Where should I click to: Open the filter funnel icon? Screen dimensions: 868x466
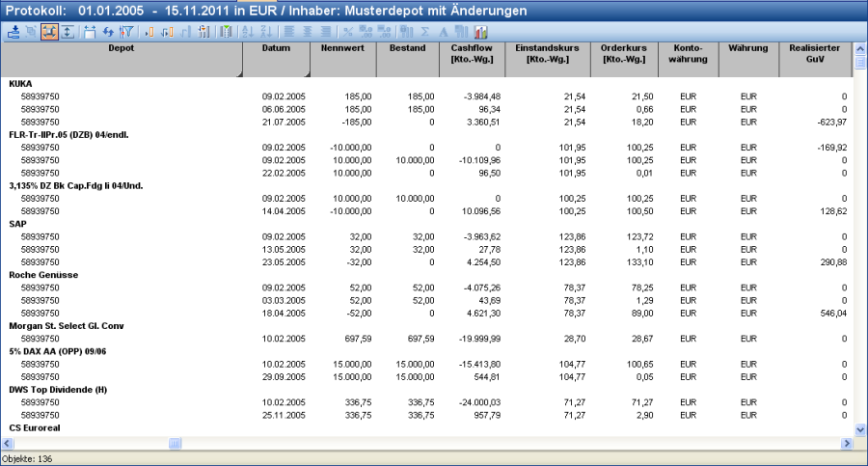pos(126,32)
